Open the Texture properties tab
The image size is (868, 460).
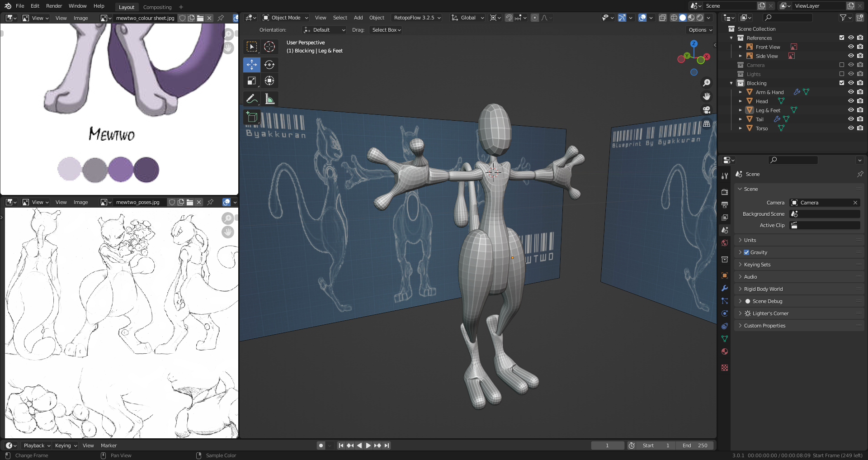point(725,368)
